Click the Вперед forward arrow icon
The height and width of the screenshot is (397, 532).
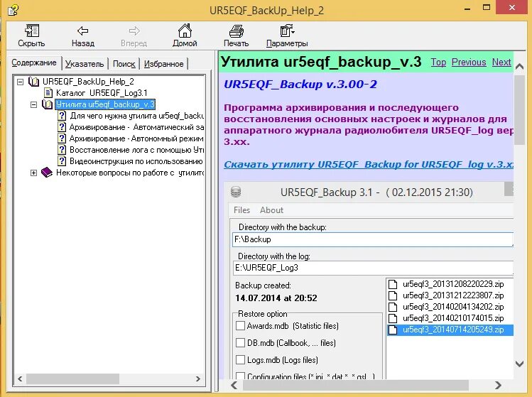134,31
